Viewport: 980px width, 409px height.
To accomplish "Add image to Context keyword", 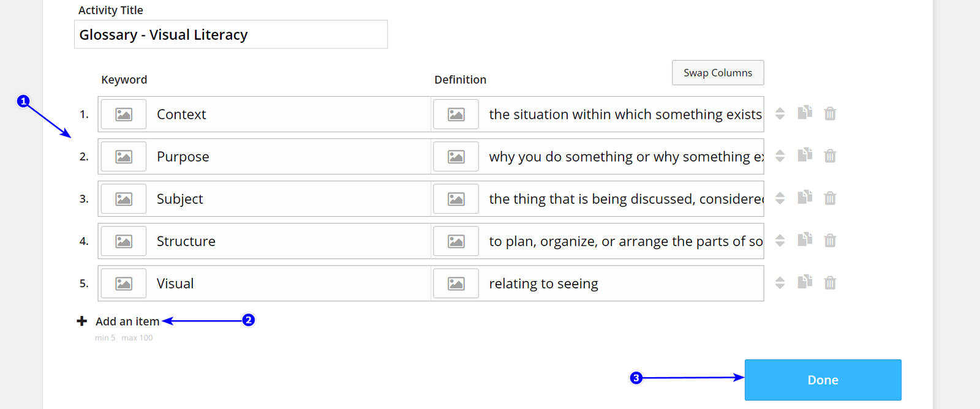I will click(x=124, y=114).
